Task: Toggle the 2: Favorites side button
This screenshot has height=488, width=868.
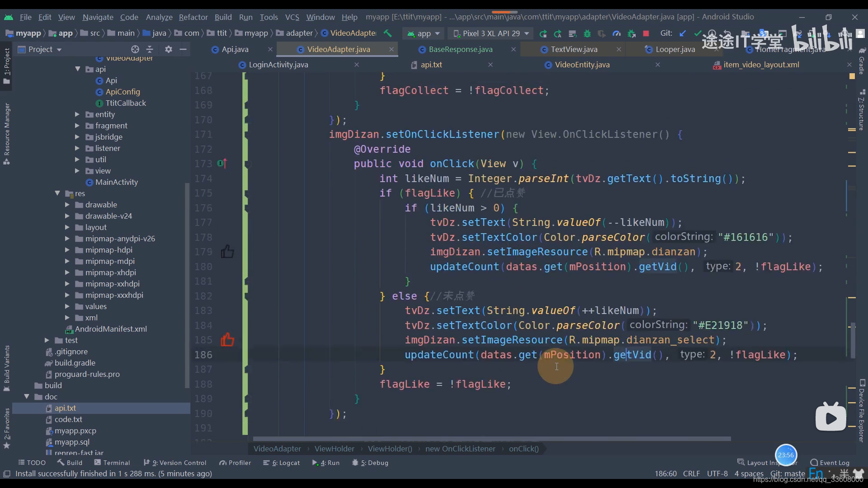Action: tap(6, 428)
